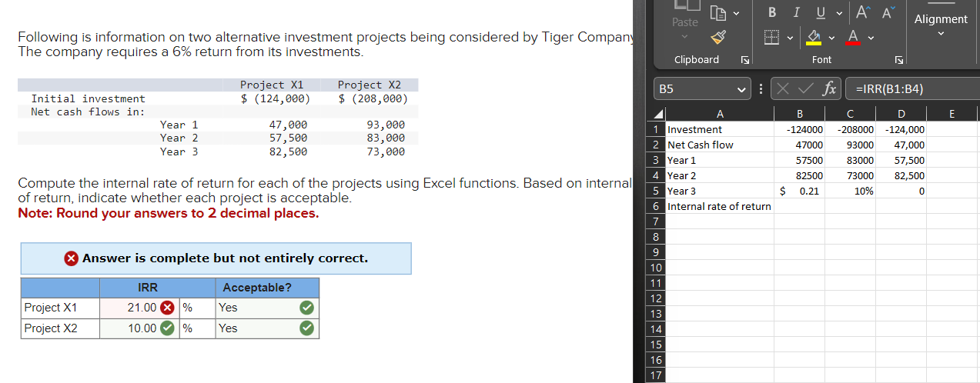The image size is (980, 383).
Task: Click cell C1 with -208000
Action: (850, 129)
